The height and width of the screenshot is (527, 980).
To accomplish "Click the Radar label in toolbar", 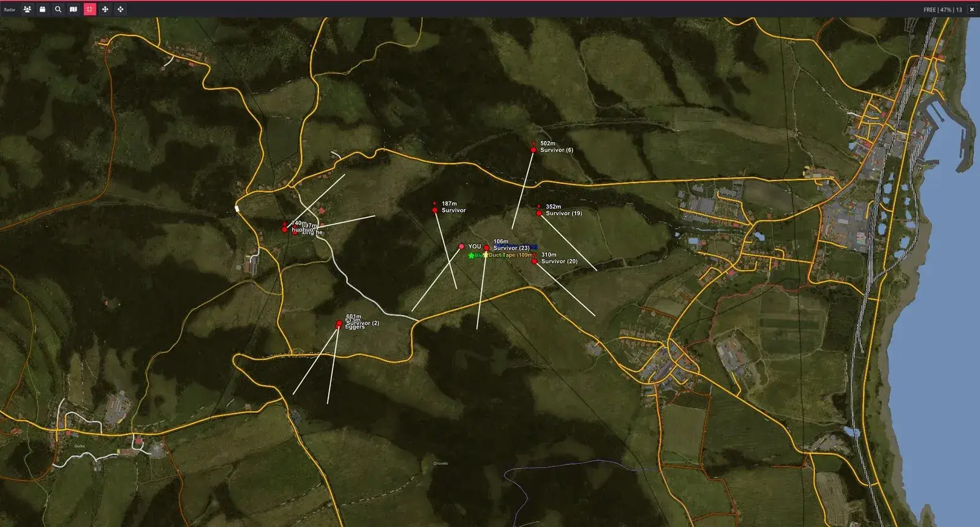I will click(10, 10).
